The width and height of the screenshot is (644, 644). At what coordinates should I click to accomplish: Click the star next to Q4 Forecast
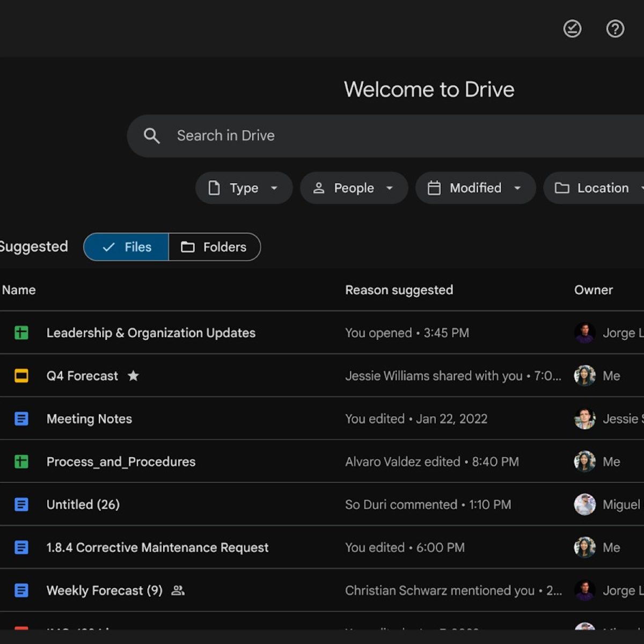[133, 376]
